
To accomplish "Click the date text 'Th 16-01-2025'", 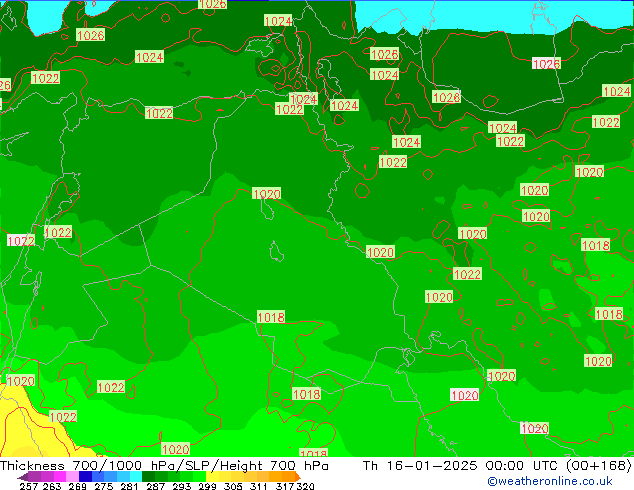I will point(420,465).
